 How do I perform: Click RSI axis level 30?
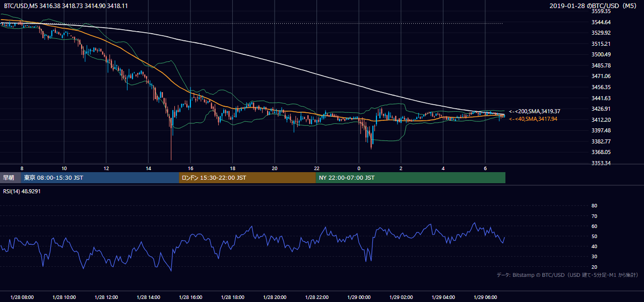coord(594,257)
